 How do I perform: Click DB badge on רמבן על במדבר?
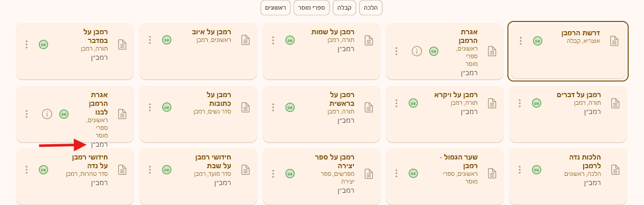[x=43, y=44]
